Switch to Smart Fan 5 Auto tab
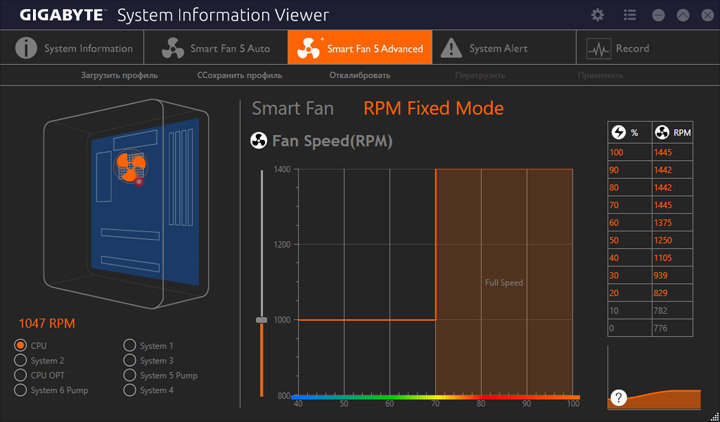 click(x=216, y=48)
